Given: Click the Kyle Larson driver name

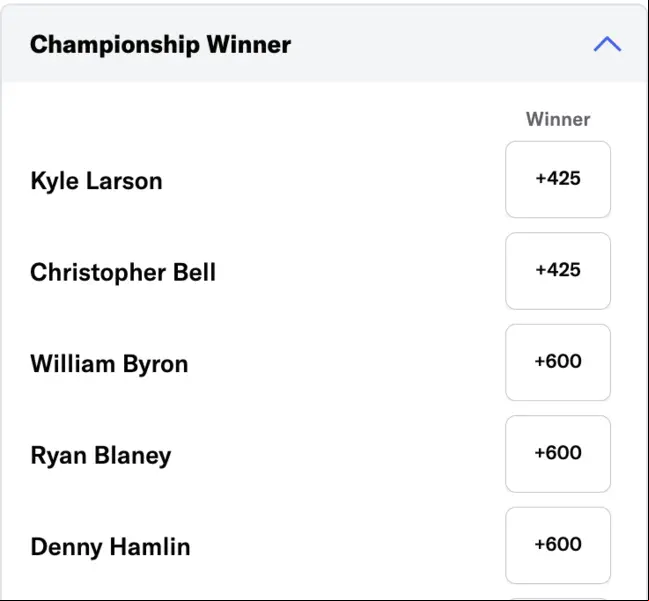Looking at the screenshot, I should point(96,181).
